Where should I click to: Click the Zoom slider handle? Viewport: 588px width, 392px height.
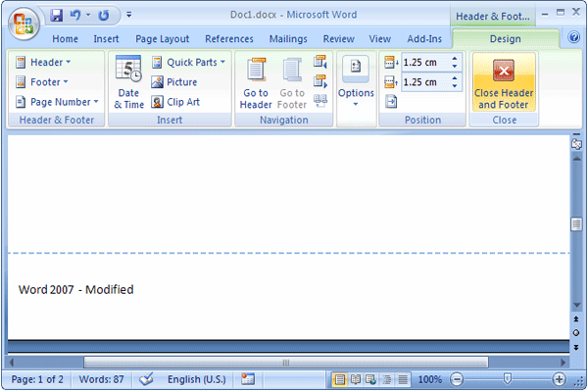pos(507,379)
